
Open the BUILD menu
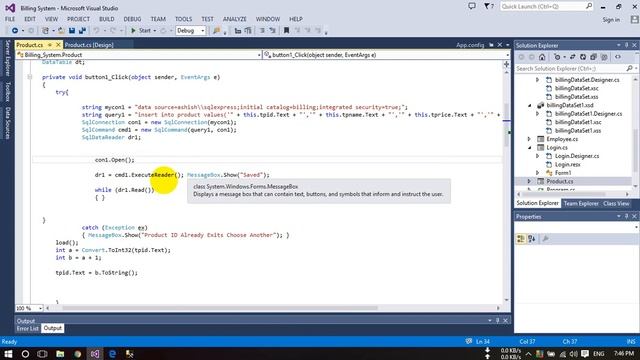(x=107, y=19)
